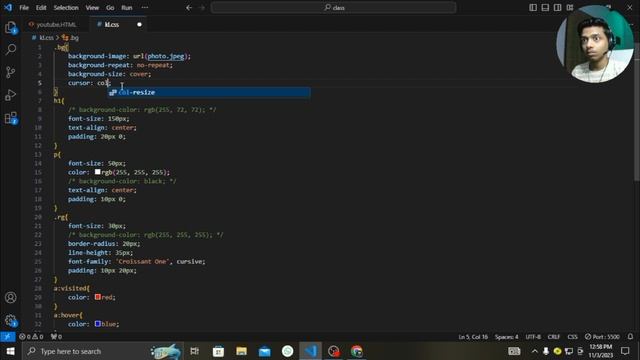Open the Windows Start menu
This screenshot has width=640, height=360.
10,351
